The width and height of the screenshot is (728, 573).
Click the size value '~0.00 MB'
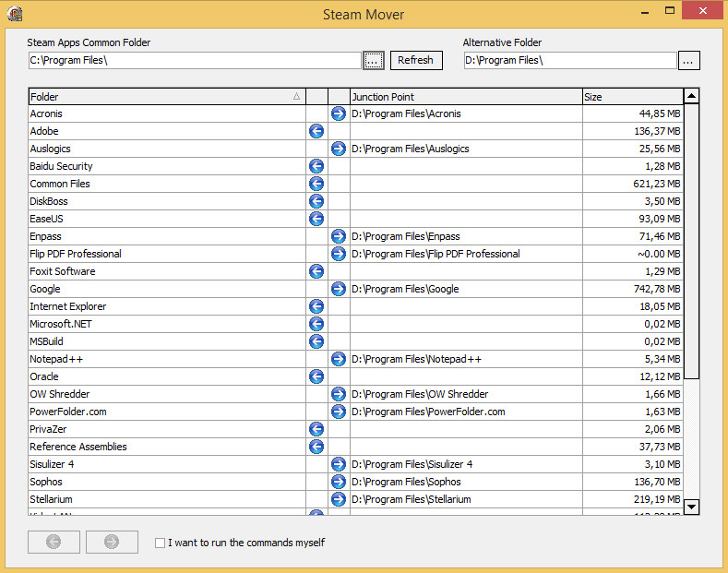pyautogui.click(x=659, y=254)
